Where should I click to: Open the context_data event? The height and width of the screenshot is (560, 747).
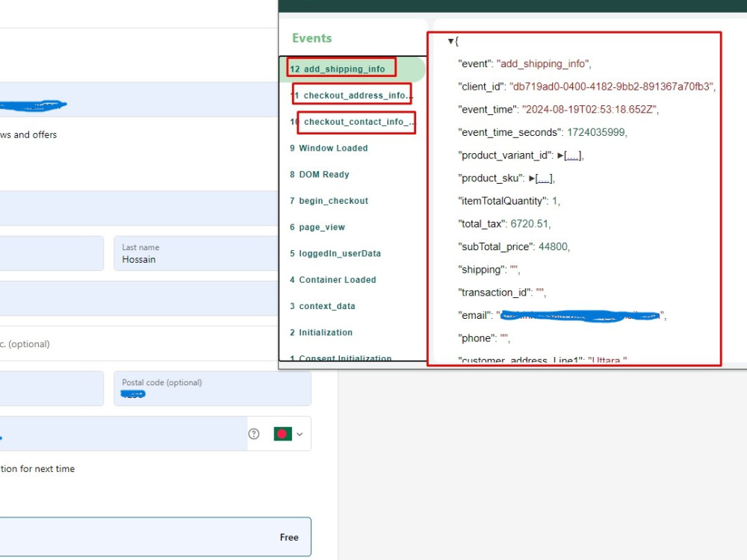327,306
